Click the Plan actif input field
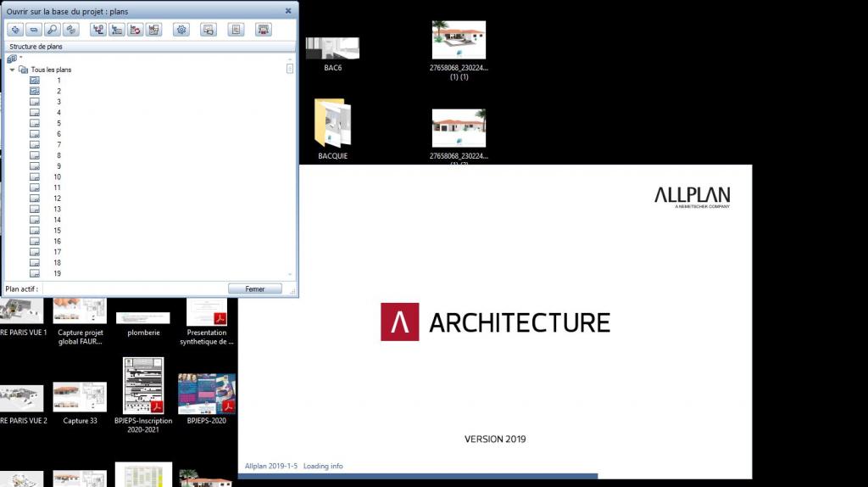 pos(134,288)
